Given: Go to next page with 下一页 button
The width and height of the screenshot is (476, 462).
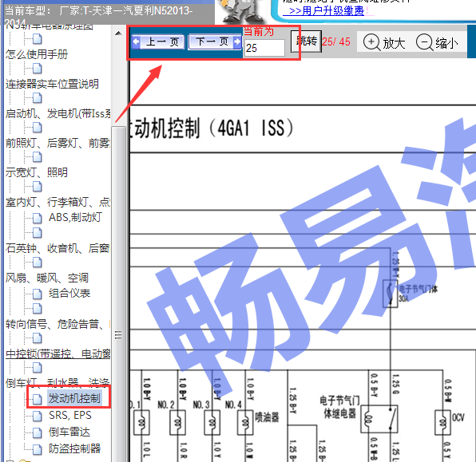Looking at the screenshot, I should (215, 41).
